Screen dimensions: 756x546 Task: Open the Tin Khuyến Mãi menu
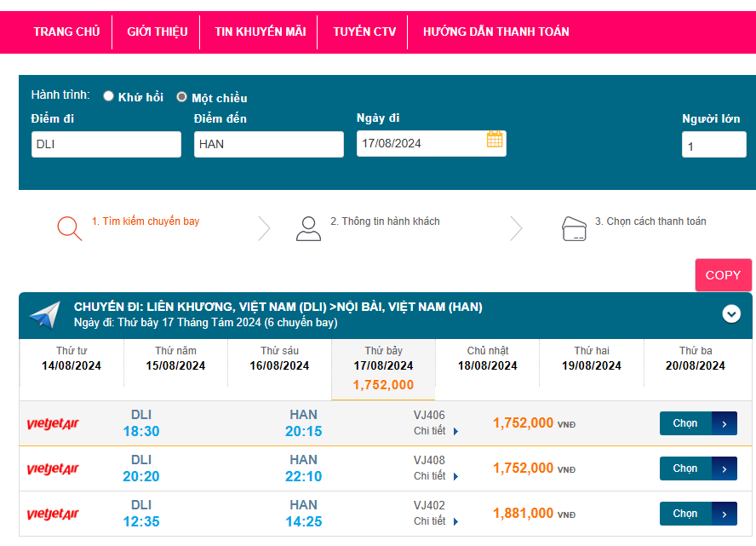(x=260, y=32)
